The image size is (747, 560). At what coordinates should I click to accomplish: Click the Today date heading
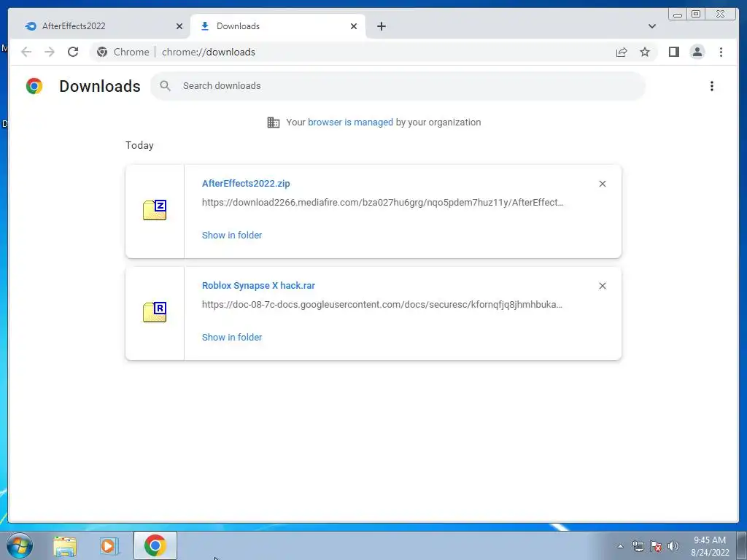tap(139, 145)
